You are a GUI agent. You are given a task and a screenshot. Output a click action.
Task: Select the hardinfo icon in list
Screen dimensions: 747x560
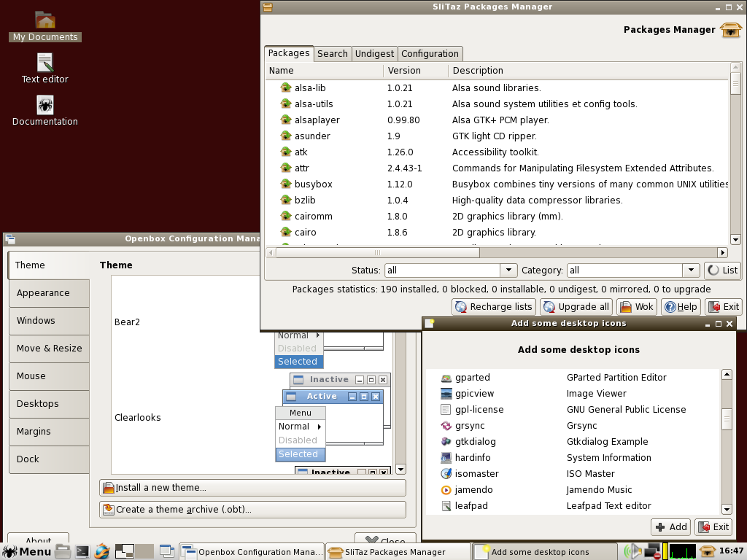446,458
